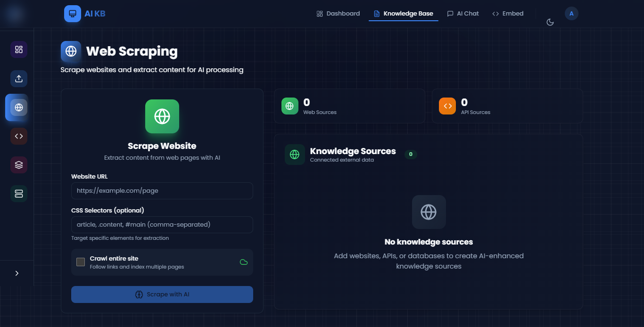This screenshot has height=327, width=644.
Task: Click the Knowledge Sources globe icon
Action: (x=295, y=155)
